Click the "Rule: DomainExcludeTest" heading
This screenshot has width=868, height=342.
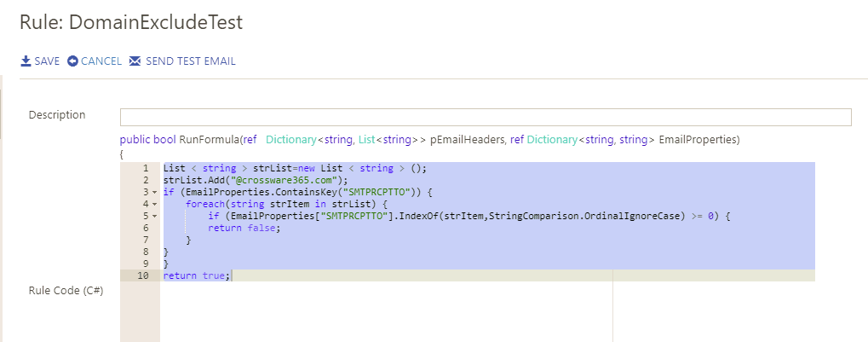pyautogui.click(x=130, y=21)
